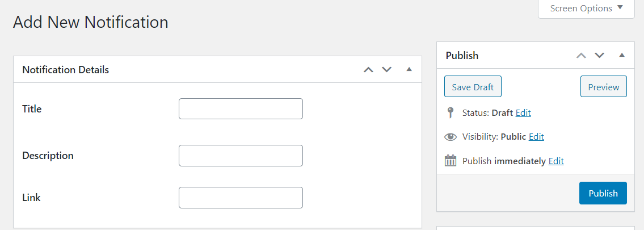Edit the publish immediately schedule
The image size is (644, 230).
556,161
